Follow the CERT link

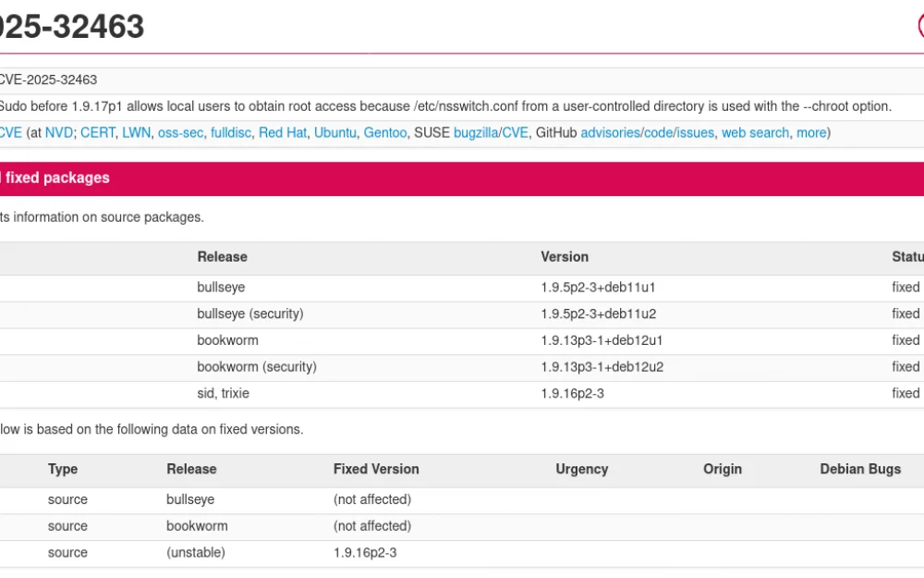(x=98, y=132)
